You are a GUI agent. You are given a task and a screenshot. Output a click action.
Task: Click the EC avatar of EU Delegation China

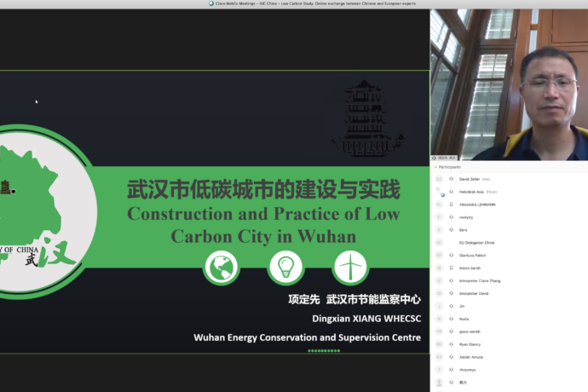[x=439, y=243]
